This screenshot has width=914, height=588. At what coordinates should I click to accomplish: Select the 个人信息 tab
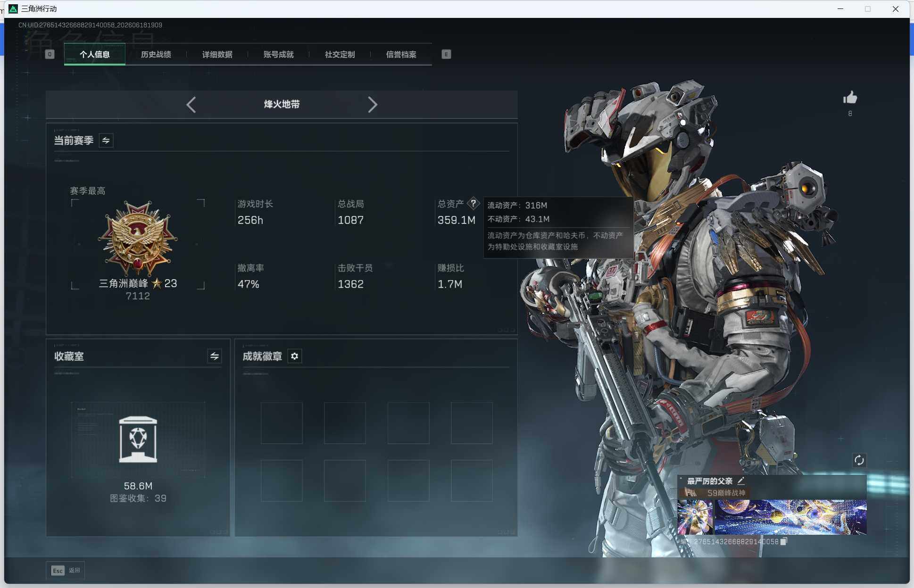tap(95, 54)
